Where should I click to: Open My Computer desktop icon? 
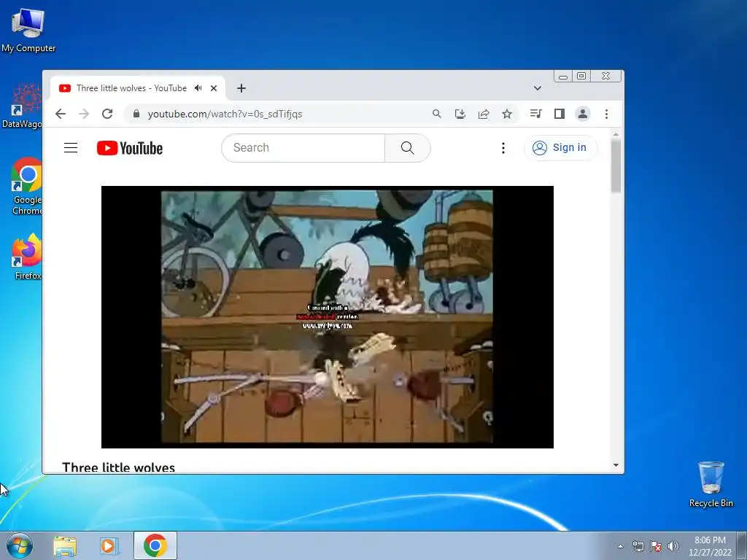click(28, 31)
